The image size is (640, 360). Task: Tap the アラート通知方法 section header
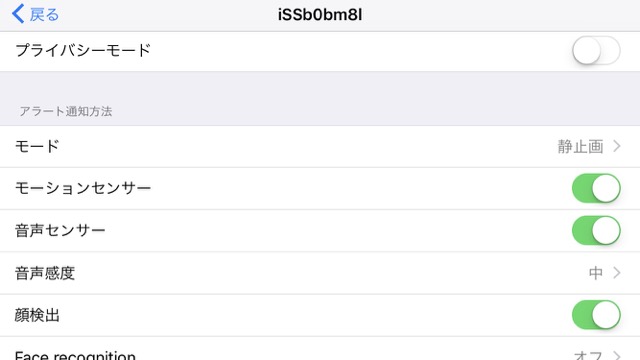coord(66,111)
